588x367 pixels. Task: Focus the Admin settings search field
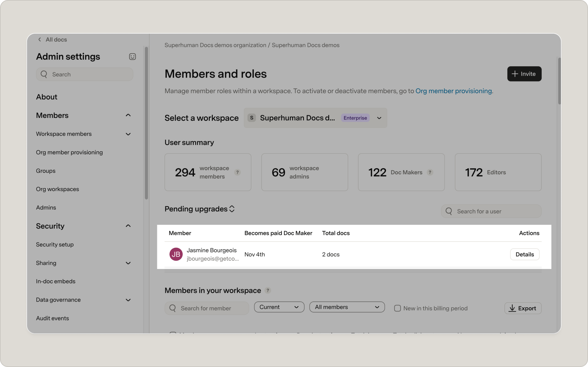(85, 74)
